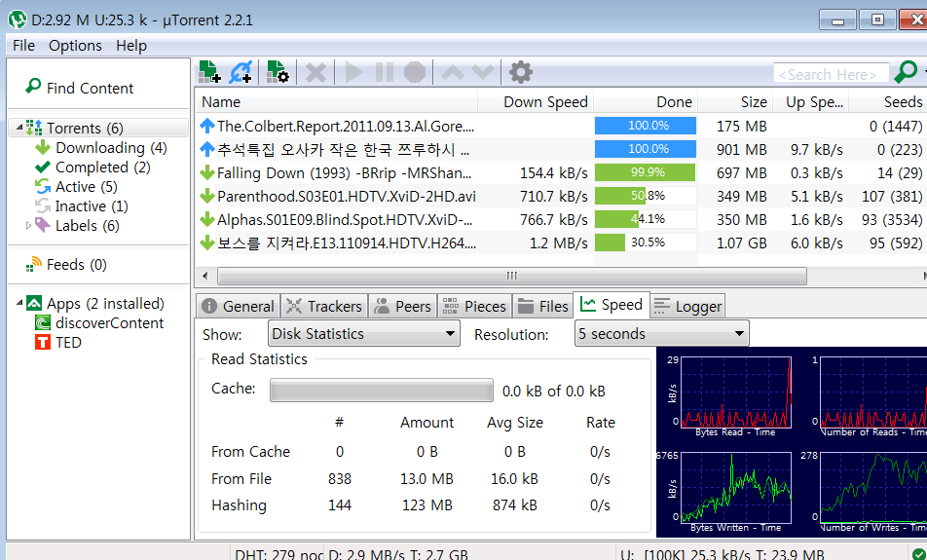Open Preferences via the gear icon

[521, 72]
